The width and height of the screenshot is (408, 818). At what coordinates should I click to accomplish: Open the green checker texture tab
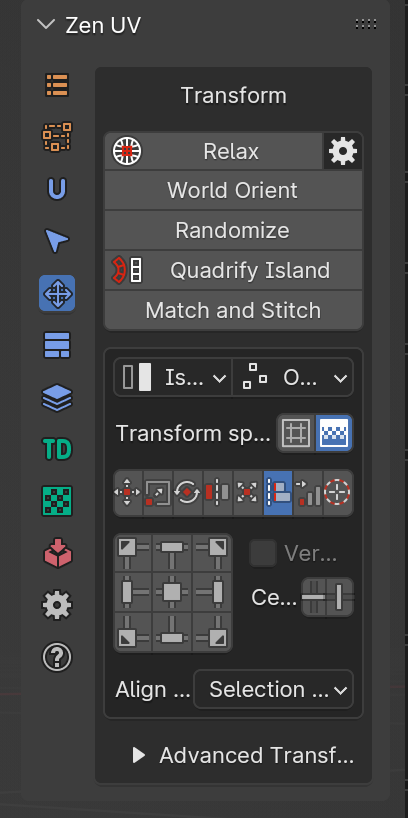pos(57,501)
